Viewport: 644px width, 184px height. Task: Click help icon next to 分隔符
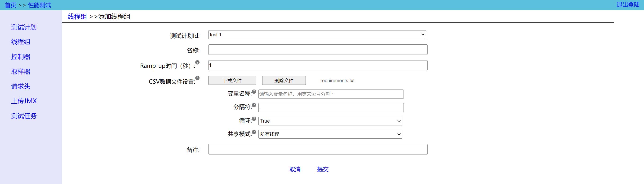pos(254,105)
